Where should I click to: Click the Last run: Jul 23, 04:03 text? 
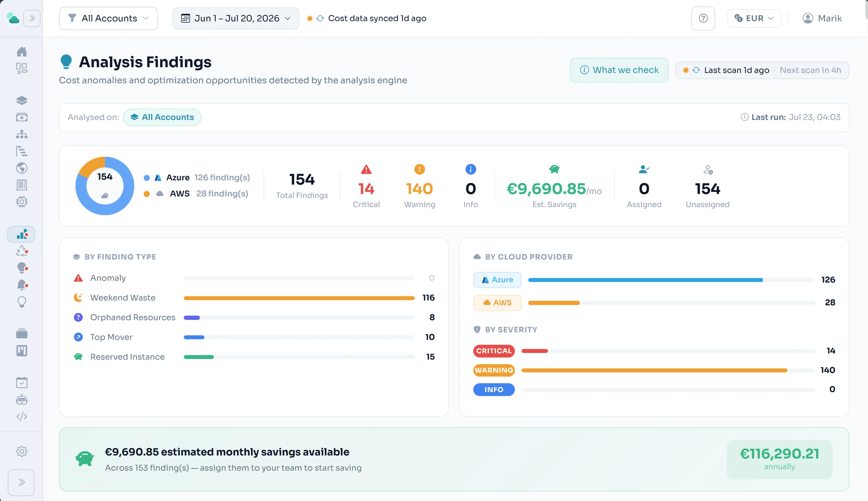click(790, 117)
